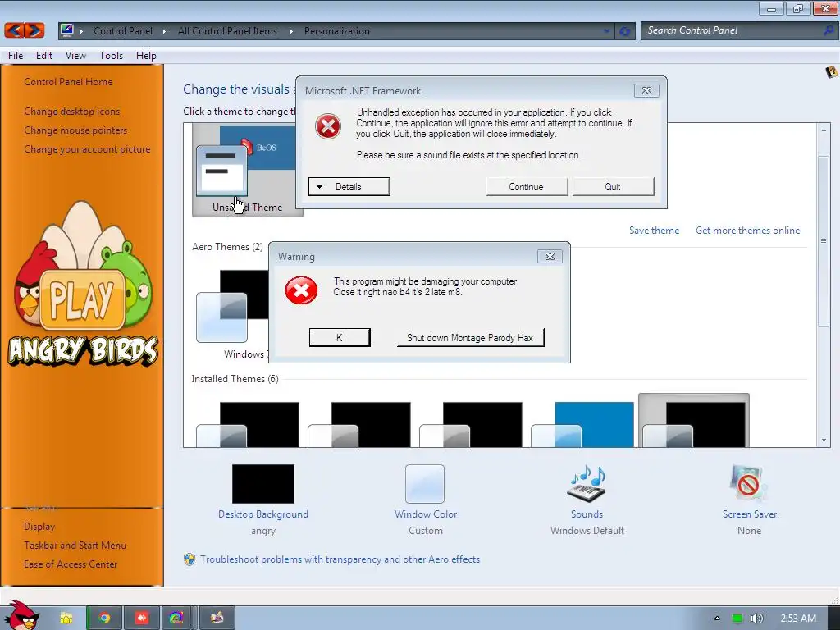Click Quit in the .NET error dialog
The height and width of the screenshot is (630, 840).
tap(613, 186)
